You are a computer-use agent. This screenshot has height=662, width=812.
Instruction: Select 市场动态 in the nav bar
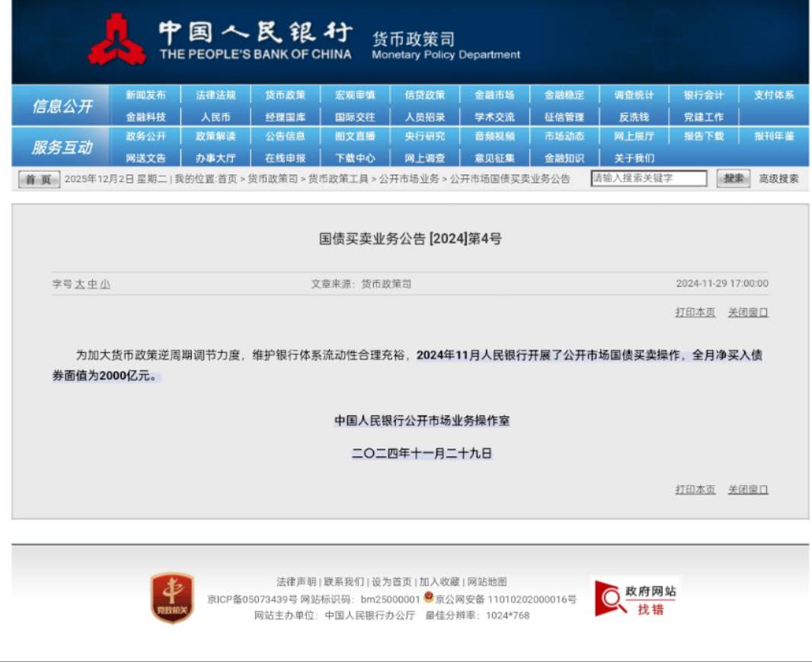[564, 136]
